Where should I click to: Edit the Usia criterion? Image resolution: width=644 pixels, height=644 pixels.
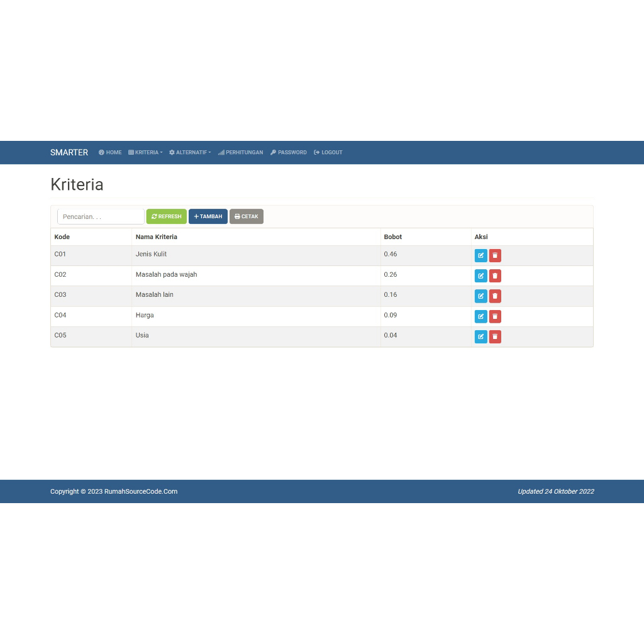tap(480, 337)
